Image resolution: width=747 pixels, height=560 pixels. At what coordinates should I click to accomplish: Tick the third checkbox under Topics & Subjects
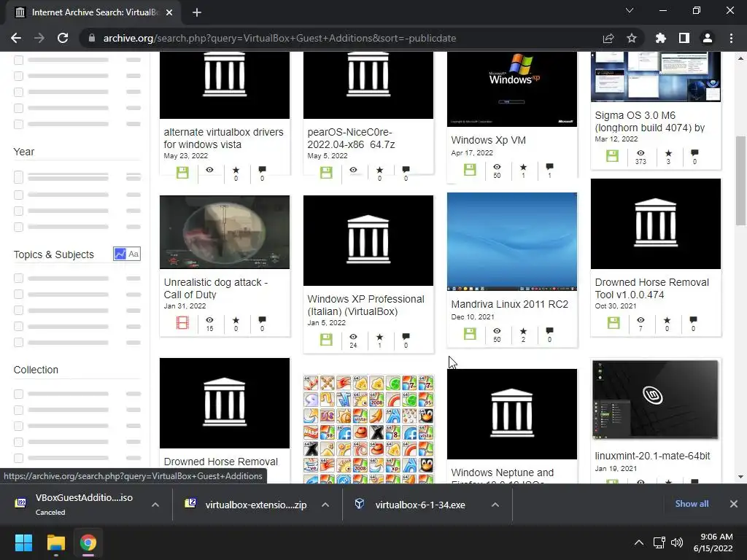coord(18,310)
